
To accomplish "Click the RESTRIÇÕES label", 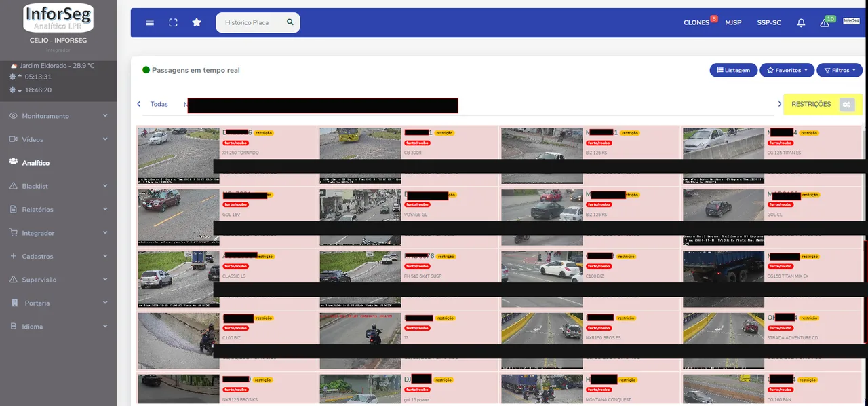I will [811, 104].
